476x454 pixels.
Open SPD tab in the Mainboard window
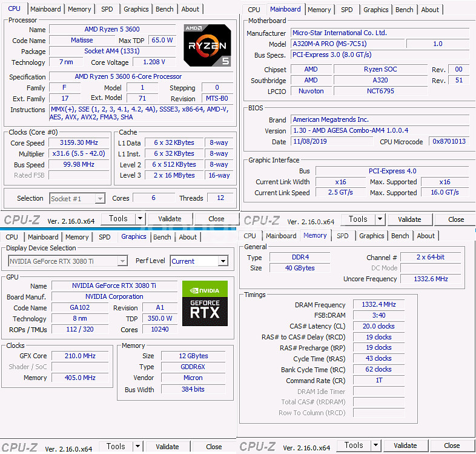click(347, 10)
